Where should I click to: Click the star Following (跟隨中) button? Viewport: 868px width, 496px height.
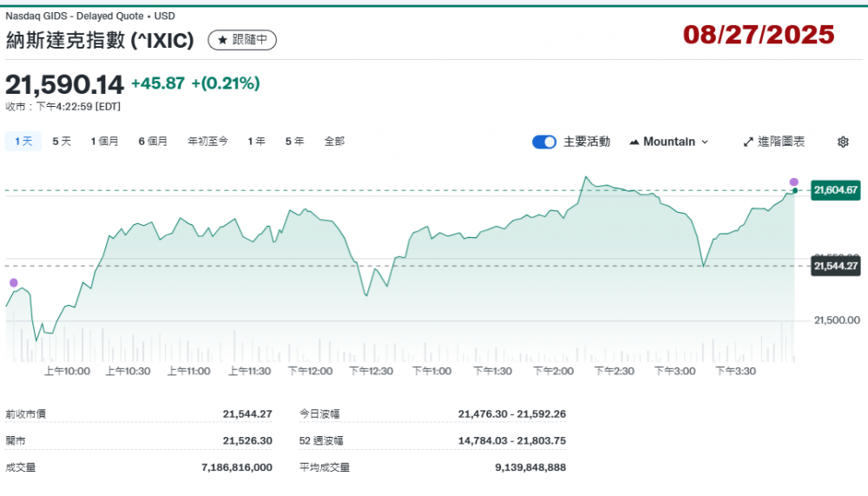(242, 40)
